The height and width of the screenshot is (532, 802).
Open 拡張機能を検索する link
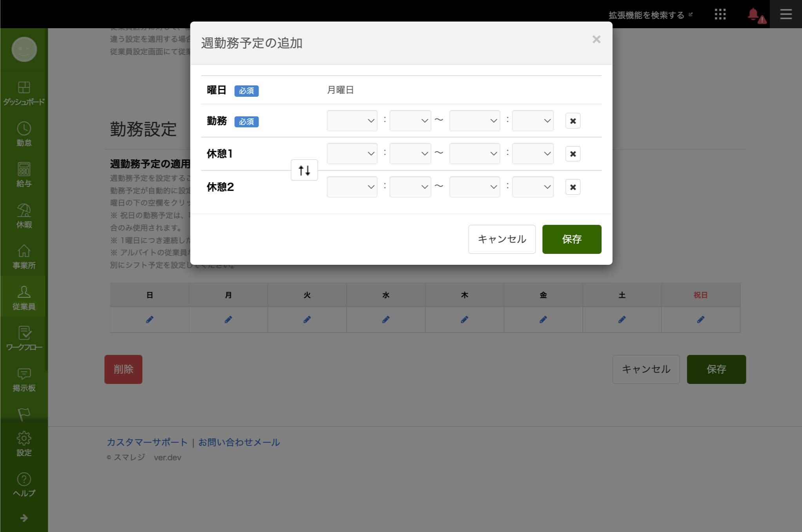pyautogui.click(x=650, y=15)
